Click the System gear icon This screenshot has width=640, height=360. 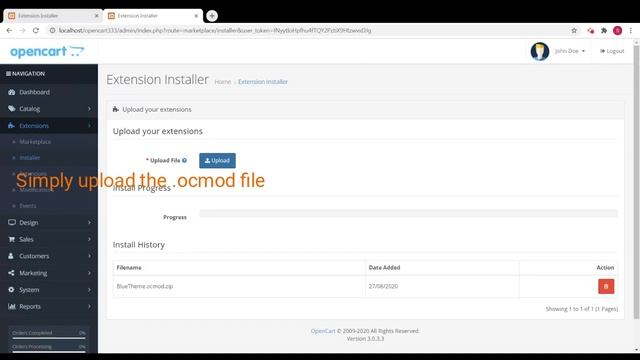[x=11, y=290]
